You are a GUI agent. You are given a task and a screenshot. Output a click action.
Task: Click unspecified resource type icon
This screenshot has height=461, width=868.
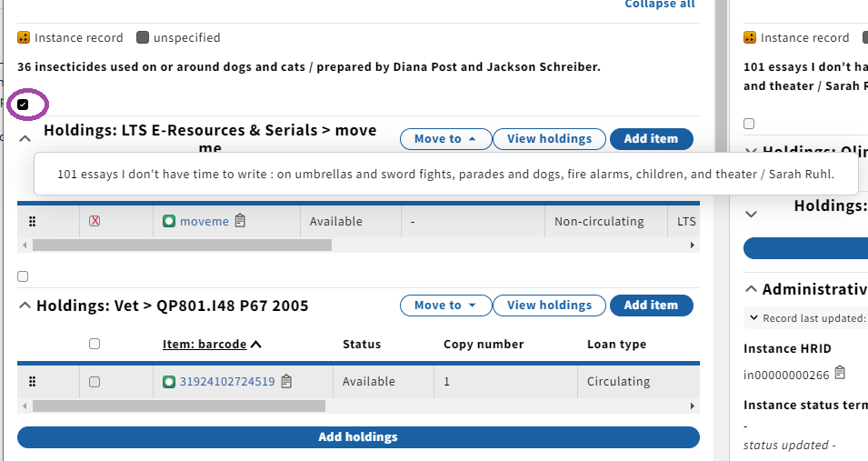pyautogui.click(x=143, y=37)
